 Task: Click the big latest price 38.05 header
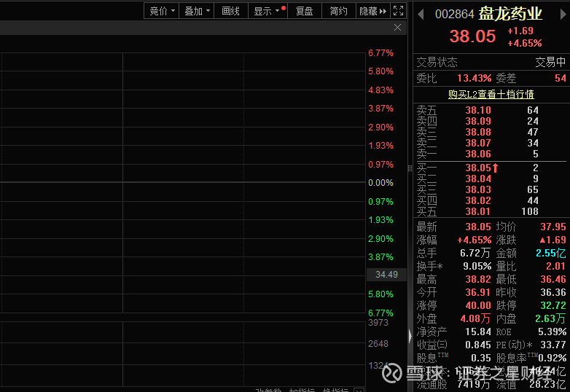(472, 36)
